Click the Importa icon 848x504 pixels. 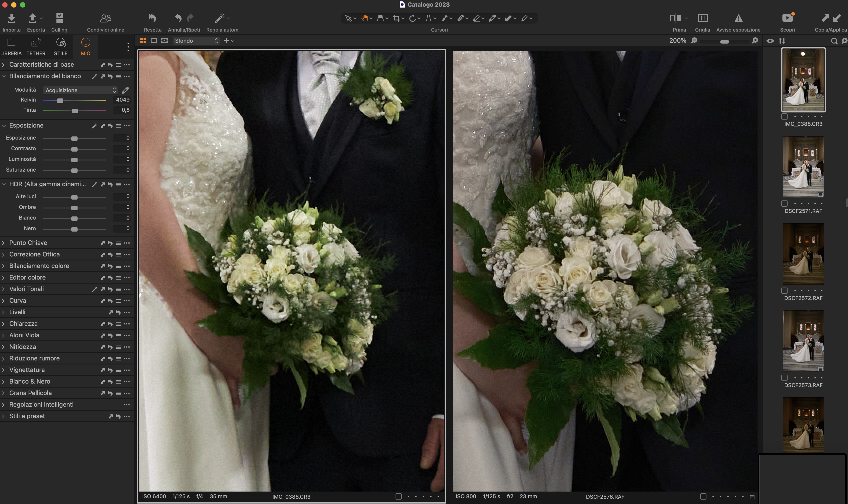pyautogui.click(x=12, y=18)
